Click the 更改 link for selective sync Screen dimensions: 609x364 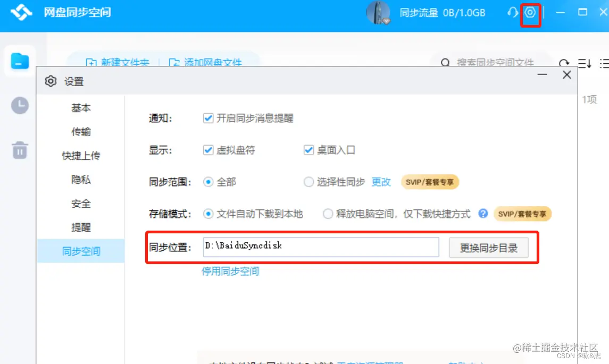coord(381,182)
